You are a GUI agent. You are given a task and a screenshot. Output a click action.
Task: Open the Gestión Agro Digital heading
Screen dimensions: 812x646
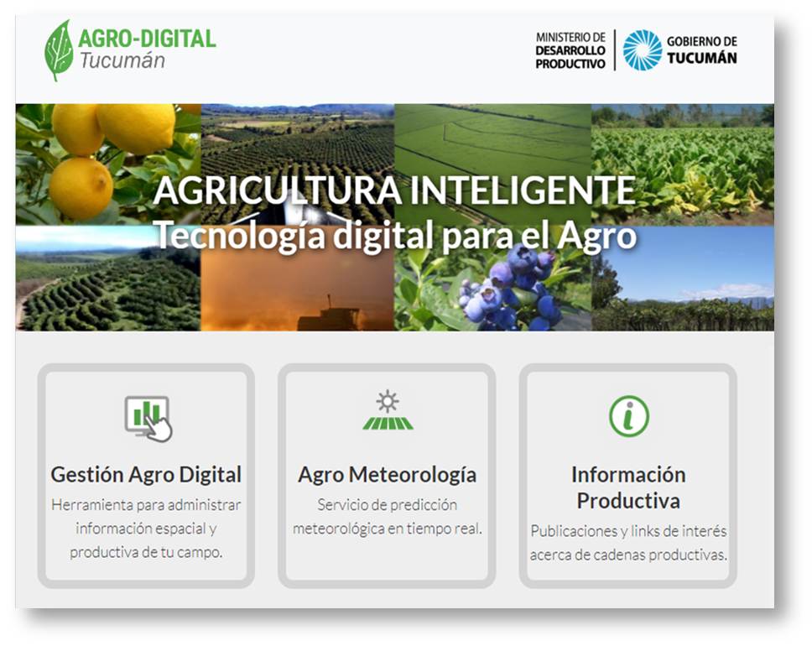pos(146,474)
